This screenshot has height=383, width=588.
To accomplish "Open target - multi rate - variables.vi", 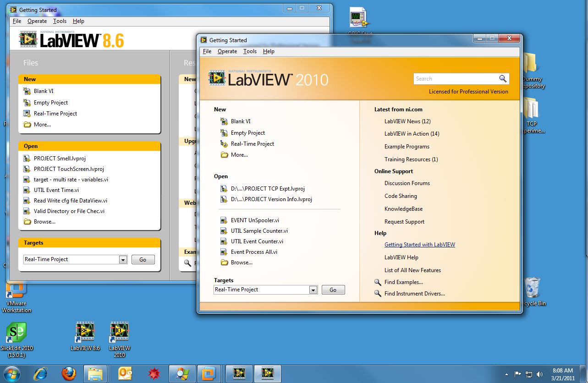I will pyautogui.click(x=71, y=180).
